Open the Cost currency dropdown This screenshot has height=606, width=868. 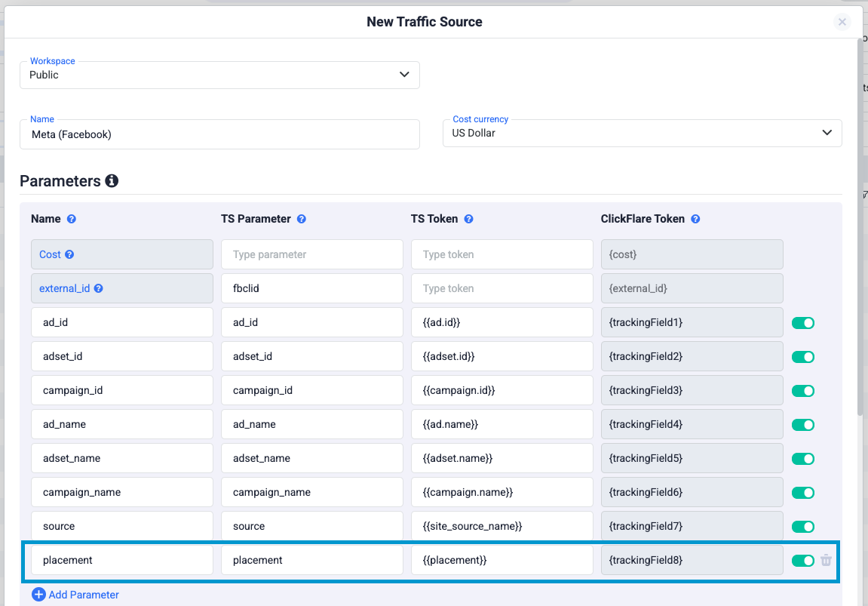[643, 133]
